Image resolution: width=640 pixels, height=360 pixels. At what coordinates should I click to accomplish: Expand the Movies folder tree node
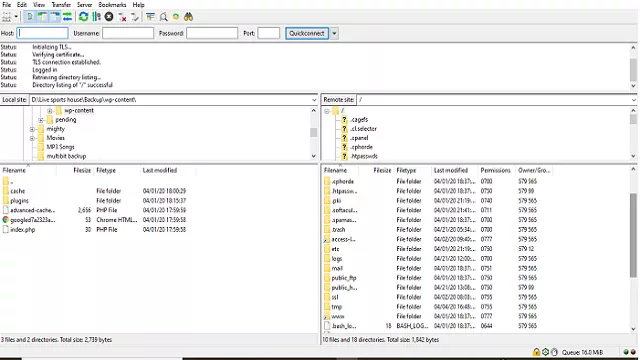click(x=32, y=138)
